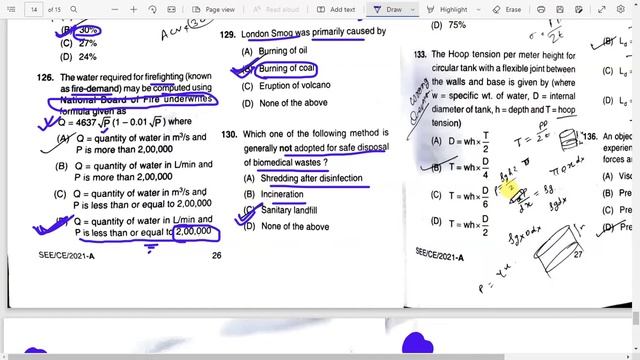Click the page number field showing 14
Screen dimensions: 640x360
pos(33,9)
